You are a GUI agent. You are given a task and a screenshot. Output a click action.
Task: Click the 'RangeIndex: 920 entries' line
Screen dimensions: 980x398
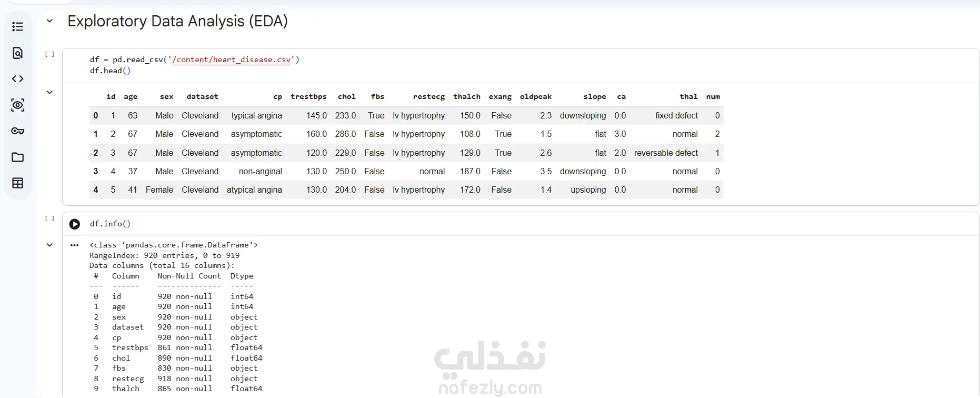pos(164,256)
